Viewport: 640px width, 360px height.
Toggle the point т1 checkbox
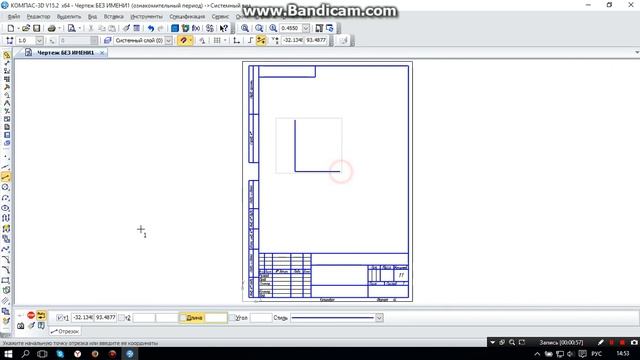[60, 318]
